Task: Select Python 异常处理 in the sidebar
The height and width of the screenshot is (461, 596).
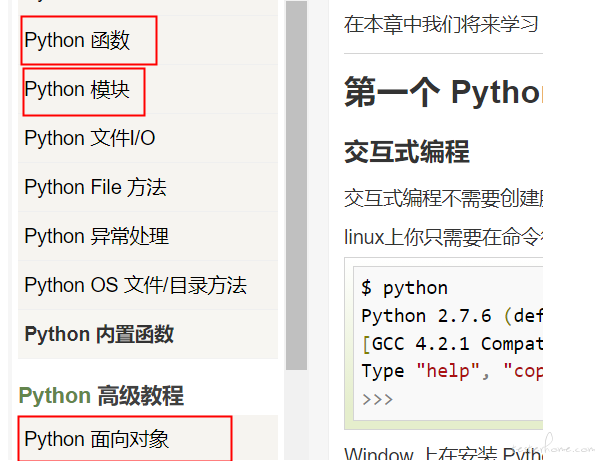Action: (97, 236)
